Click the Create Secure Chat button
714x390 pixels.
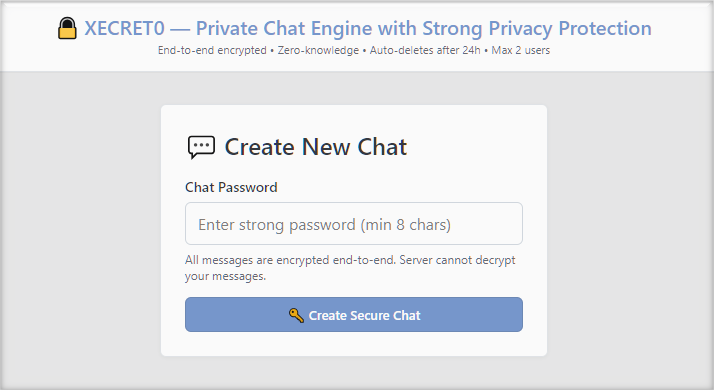tap(354, 314)
